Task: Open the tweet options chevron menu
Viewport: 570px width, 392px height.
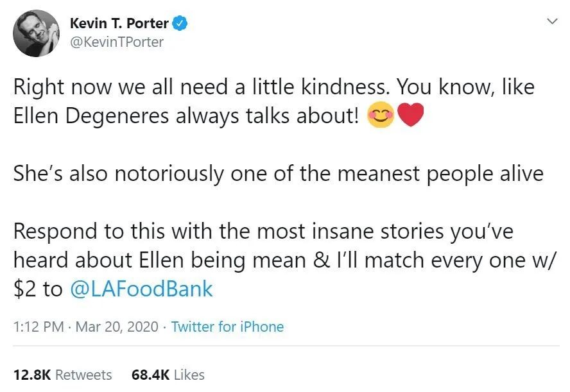Action: click(x=551, y=22)
